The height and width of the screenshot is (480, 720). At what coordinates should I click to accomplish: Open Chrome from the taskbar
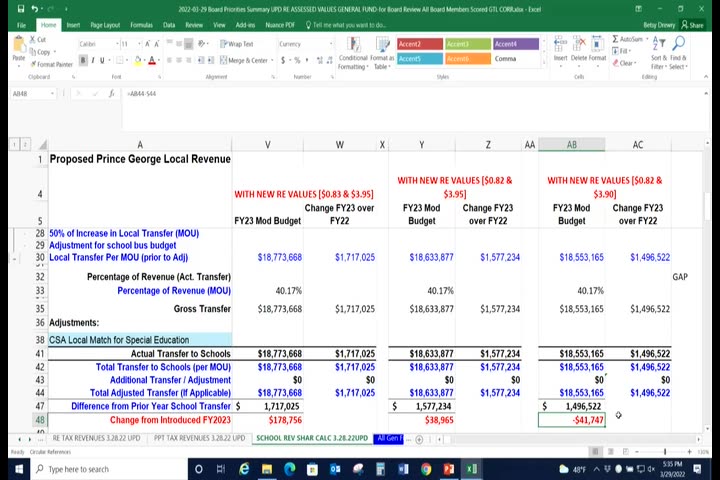[x=426, y=469]
